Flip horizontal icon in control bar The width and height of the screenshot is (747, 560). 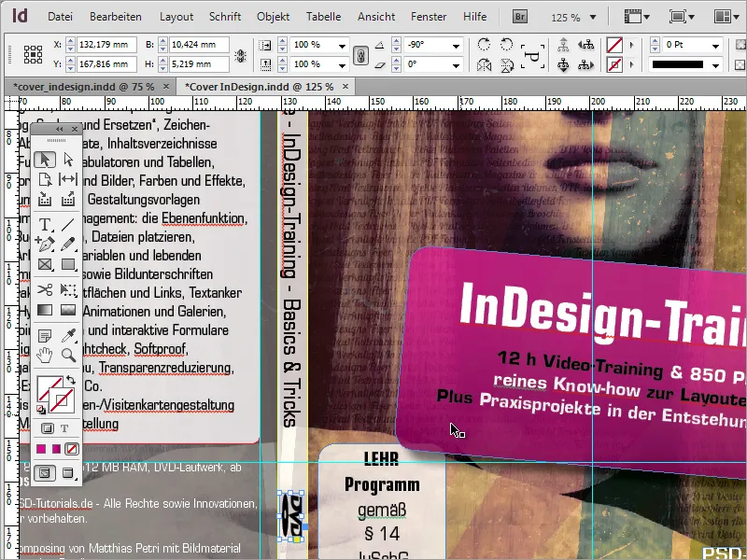click(484, 64)
